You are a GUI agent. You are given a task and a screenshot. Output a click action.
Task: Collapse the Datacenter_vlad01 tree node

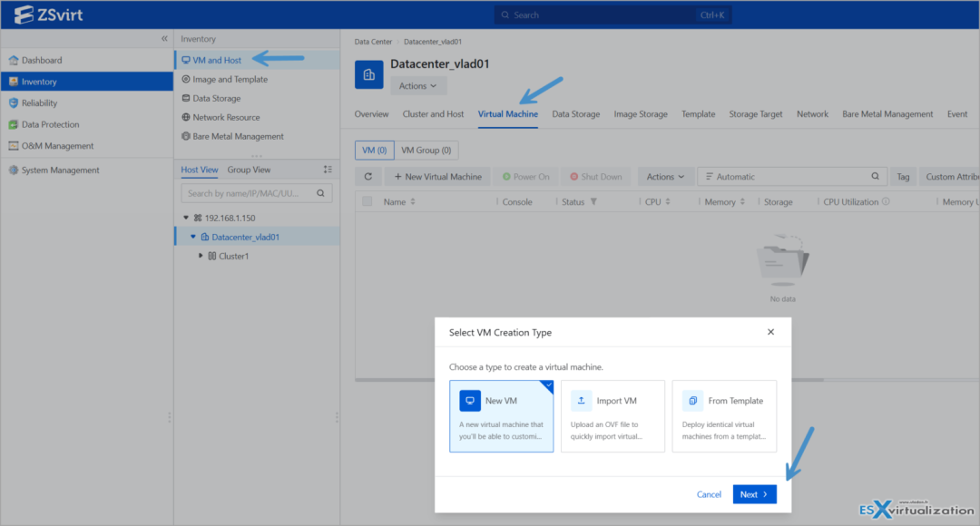[193, 237]
